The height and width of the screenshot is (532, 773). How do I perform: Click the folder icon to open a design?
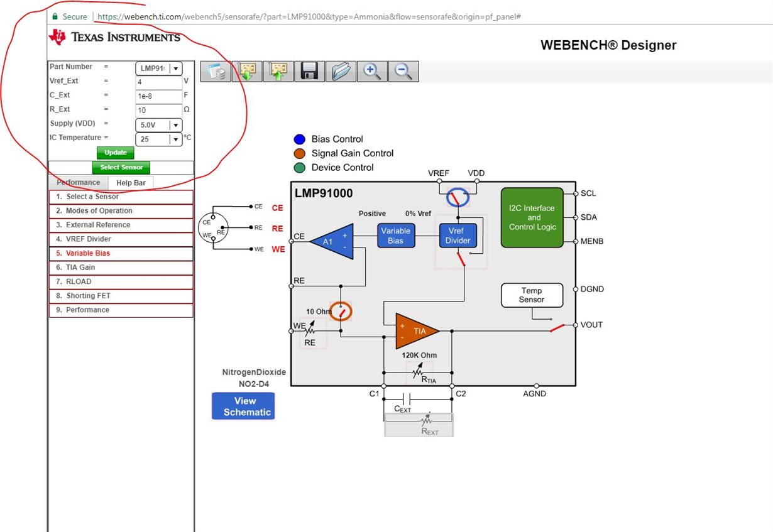tap(341, 71)
